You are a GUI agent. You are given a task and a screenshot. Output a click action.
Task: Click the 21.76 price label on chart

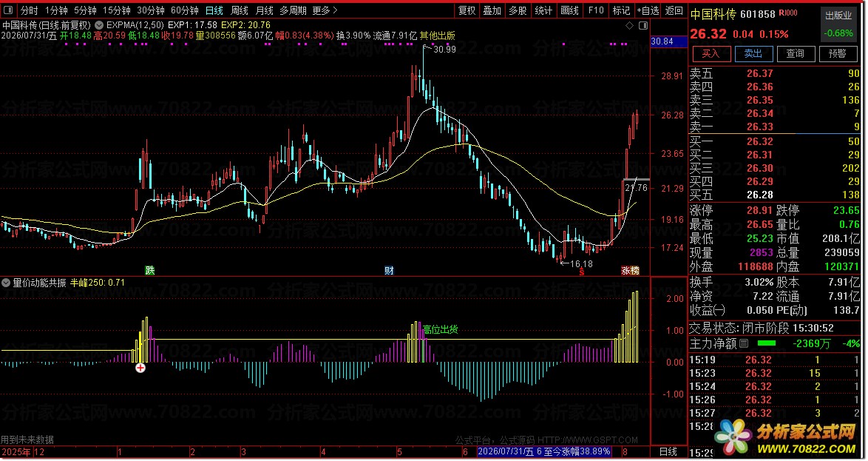[x=636, y=188]
